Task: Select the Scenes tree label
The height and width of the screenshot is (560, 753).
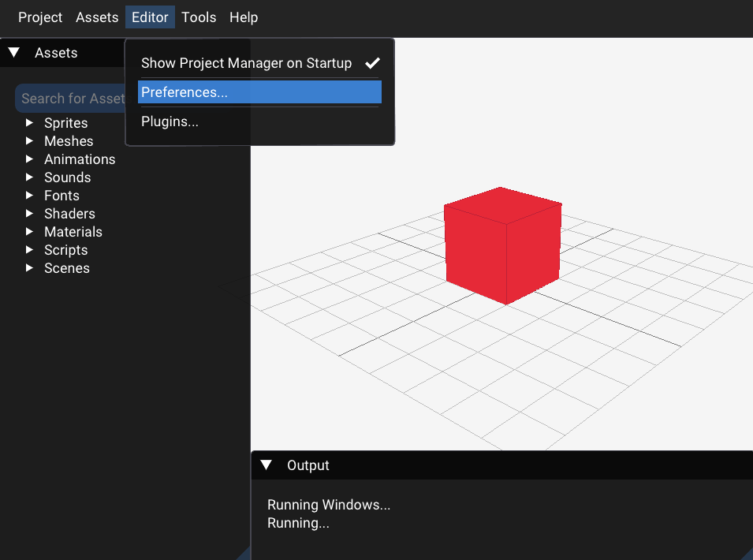Action: click(x=67, y=268)
